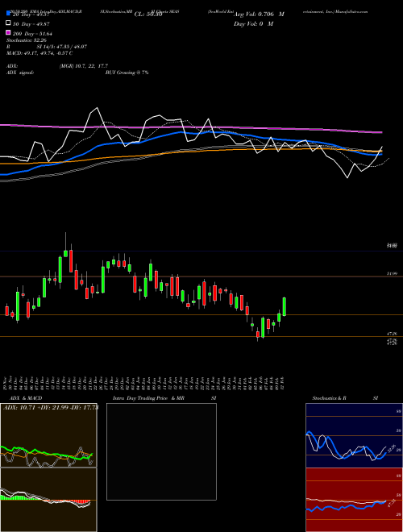Click the 'Avg Vol: 0.706 M' text
The width and height of the screenshot is (403, 532).
(x=259, y=15)
